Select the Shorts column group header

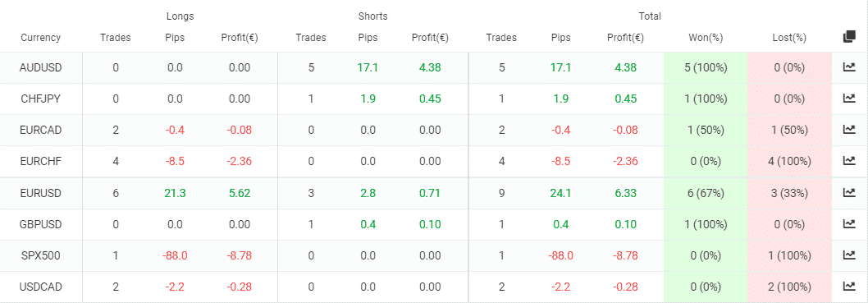click(x=372, y=16)
